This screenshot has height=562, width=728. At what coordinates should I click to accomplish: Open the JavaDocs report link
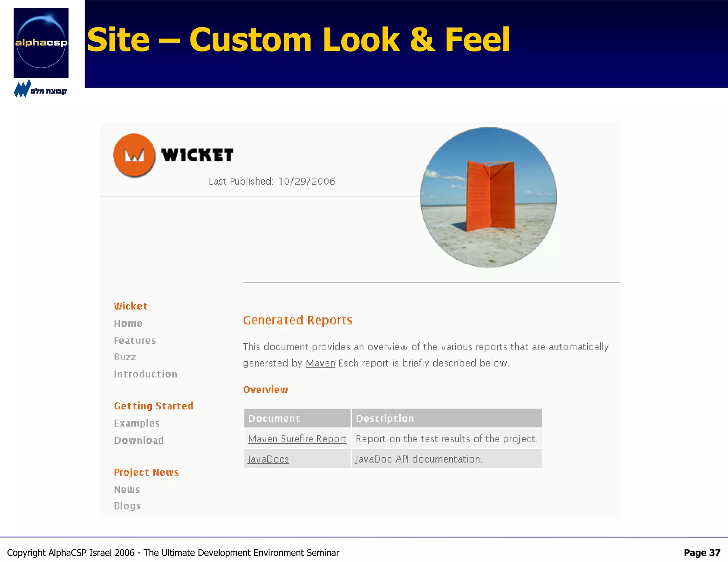click(x=268, y=459)
